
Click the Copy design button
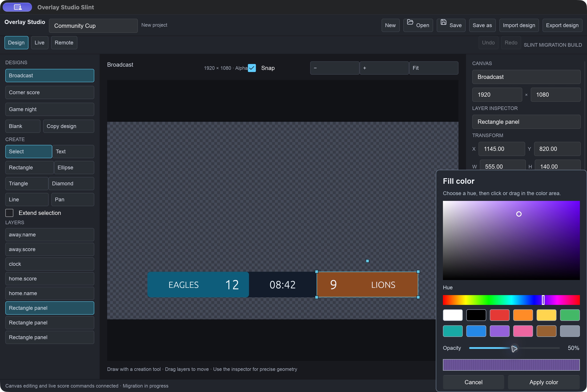click(68, 126)
